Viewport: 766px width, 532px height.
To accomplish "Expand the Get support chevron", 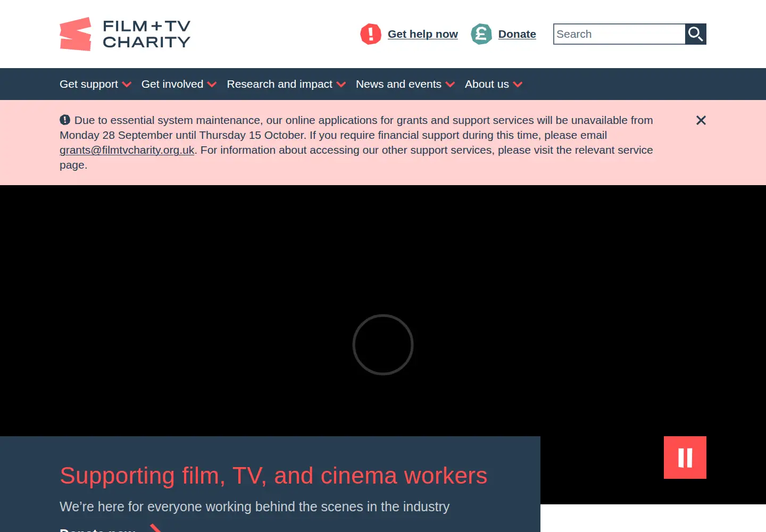I will tap(127, 85).
